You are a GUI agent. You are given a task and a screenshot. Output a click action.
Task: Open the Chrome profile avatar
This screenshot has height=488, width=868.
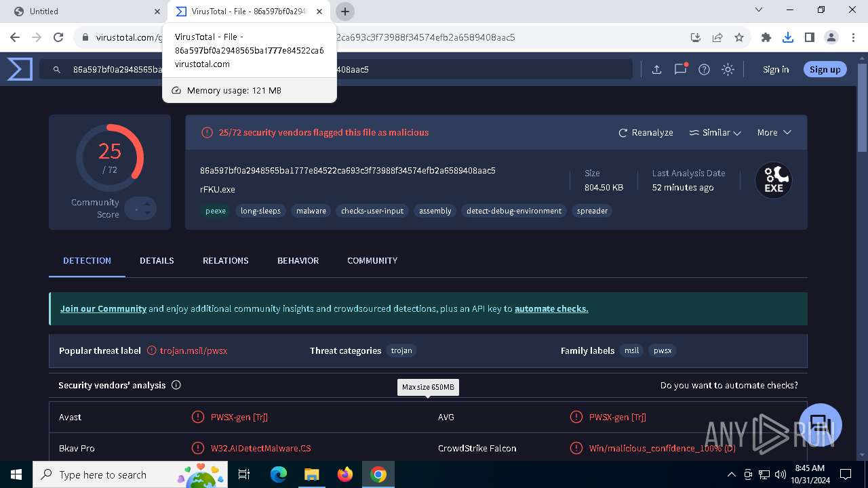831,37
